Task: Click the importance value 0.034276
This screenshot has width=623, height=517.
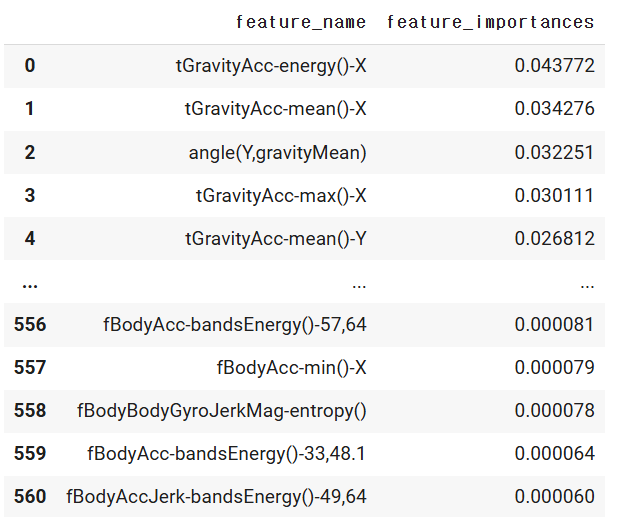Action: click(x=555, y=108)
